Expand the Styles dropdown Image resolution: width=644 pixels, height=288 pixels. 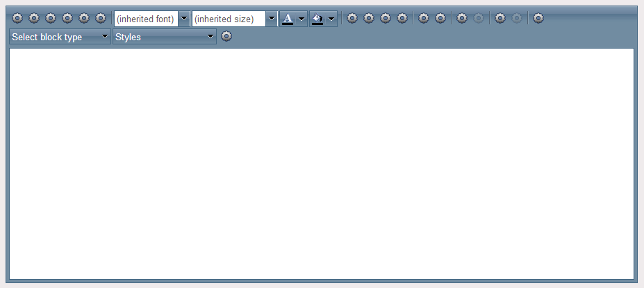coord(165,37)
